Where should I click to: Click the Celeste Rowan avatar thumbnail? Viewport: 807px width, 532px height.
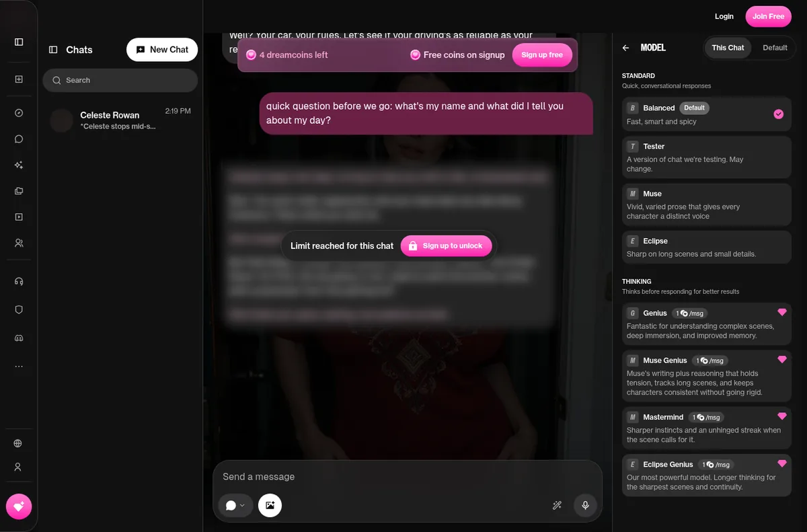pos(61,120)
